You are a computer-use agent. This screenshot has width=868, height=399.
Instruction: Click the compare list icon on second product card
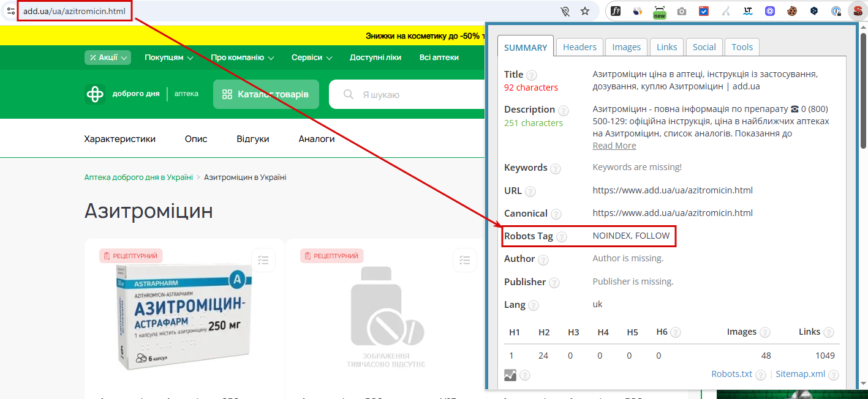(465, 260)
